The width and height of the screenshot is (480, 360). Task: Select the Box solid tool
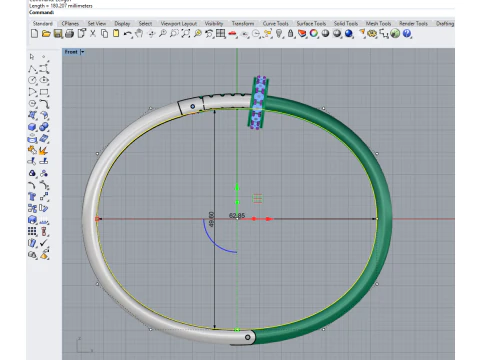pyautogui.click(x=32, y=127)
